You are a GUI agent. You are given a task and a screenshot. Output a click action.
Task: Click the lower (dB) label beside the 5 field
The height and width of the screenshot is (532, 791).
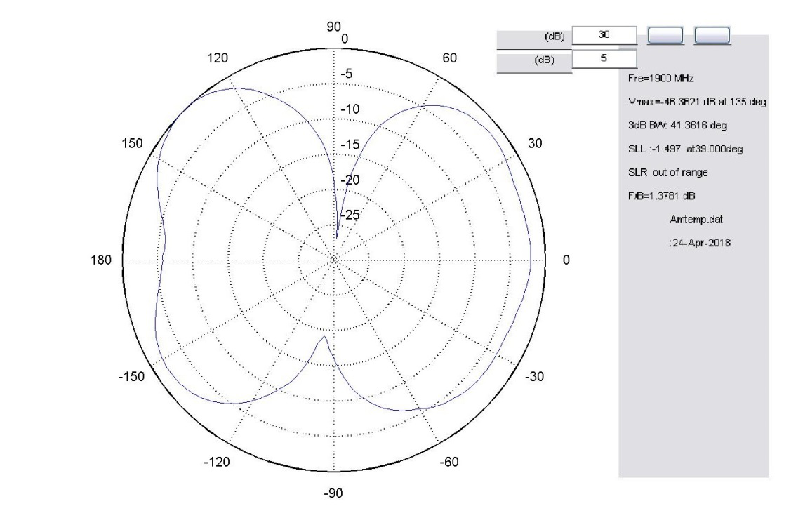544,60
